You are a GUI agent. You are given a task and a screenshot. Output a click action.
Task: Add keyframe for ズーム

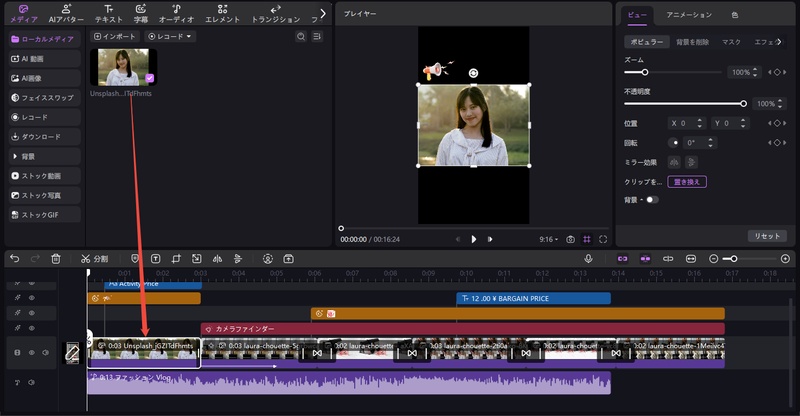[777, 72]
